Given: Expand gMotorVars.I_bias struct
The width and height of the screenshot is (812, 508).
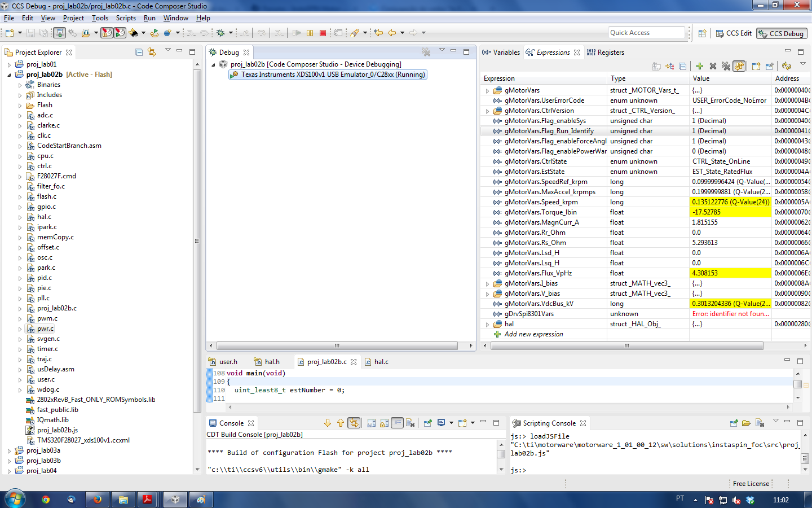Looking at the screenshot, I should pyautogui.click(x=487, y=283).
